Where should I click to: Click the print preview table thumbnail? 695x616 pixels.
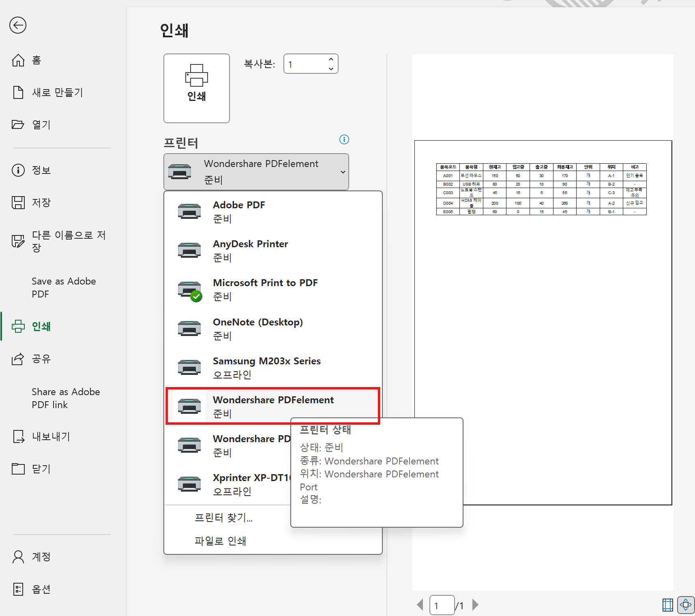(541, 189)
